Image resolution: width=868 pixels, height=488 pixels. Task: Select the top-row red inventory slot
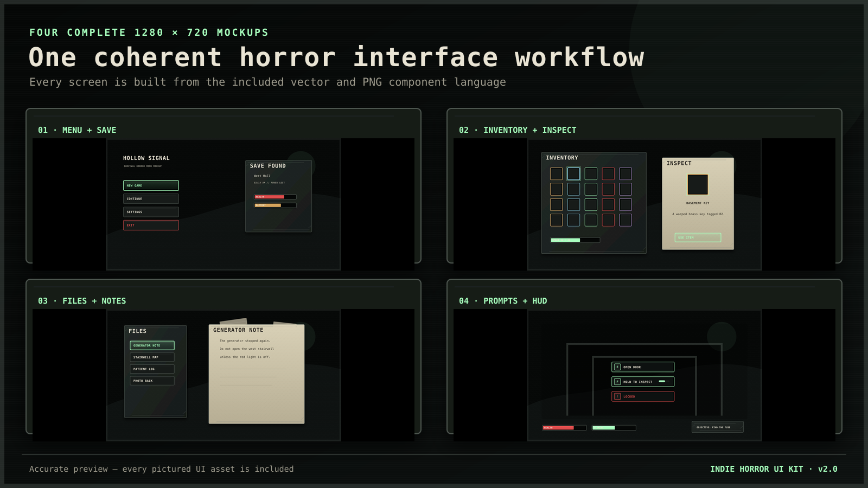(x=608, y=174)
